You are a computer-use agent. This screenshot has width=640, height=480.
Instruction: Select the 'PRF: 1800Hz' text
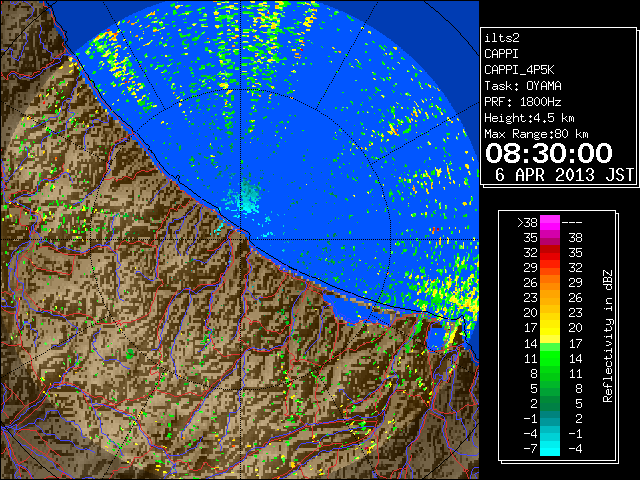point(523,102)
